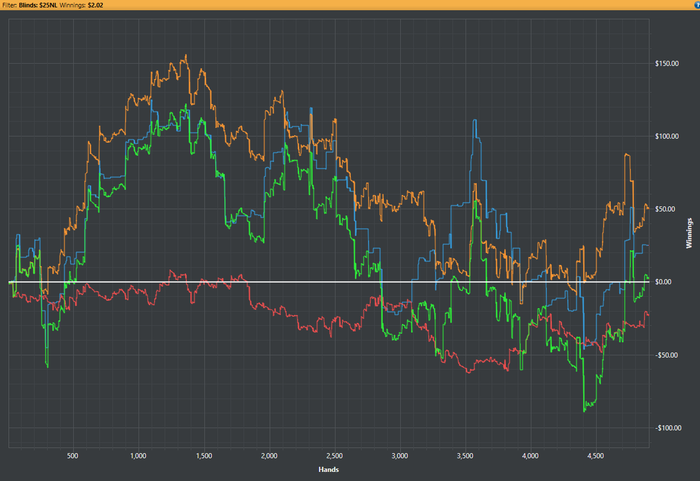Click the 2,000 hands axis label
The image size is (700, 481).
pos(269,456)
